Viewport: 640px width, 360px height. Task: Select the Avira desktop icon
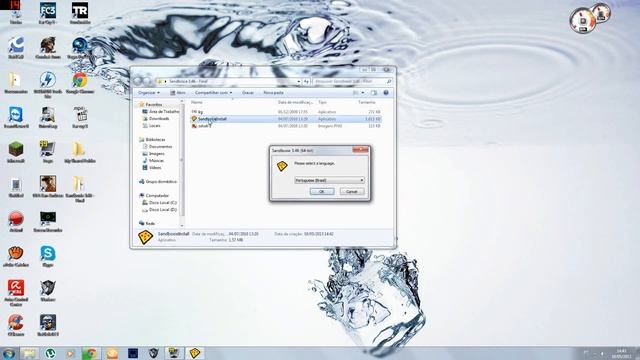pos(16,292)
